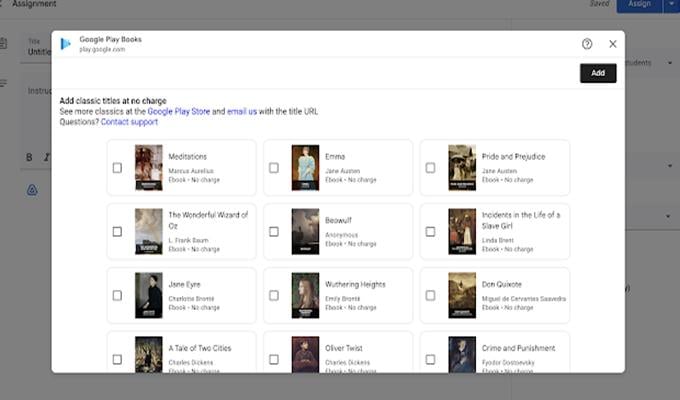Screen dimensions: 680x400
Task: Click the Meditations title text
Action: [187, 157]
